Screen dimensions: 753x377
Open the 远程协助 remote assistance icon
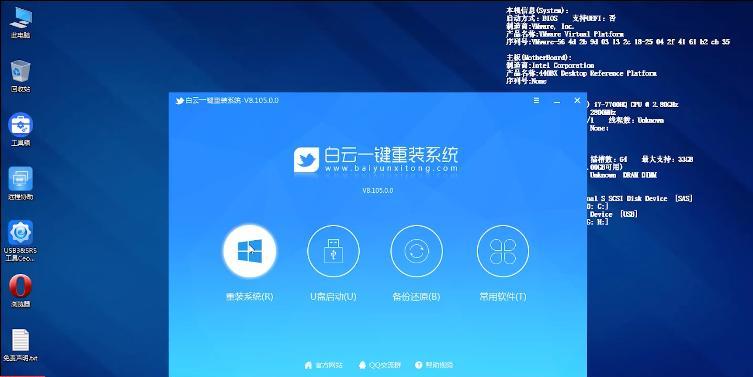coord(20,183)
